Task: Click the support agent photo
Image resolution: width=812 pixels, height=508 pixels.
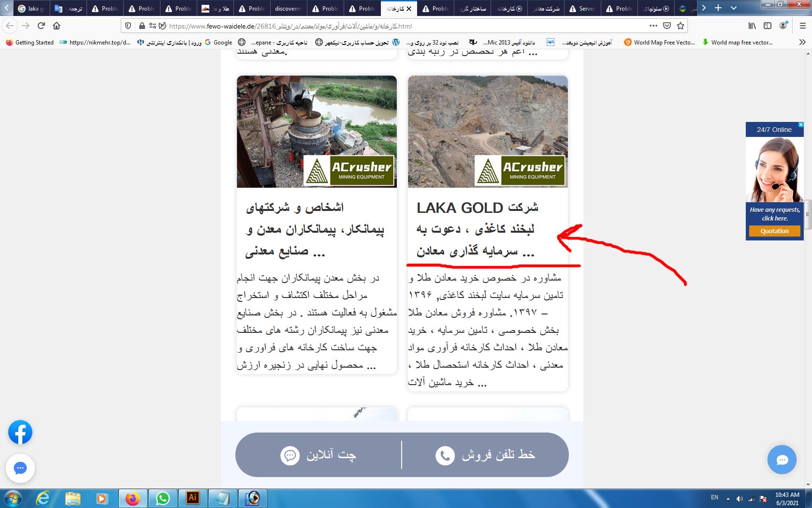Action: pos(774,169)
